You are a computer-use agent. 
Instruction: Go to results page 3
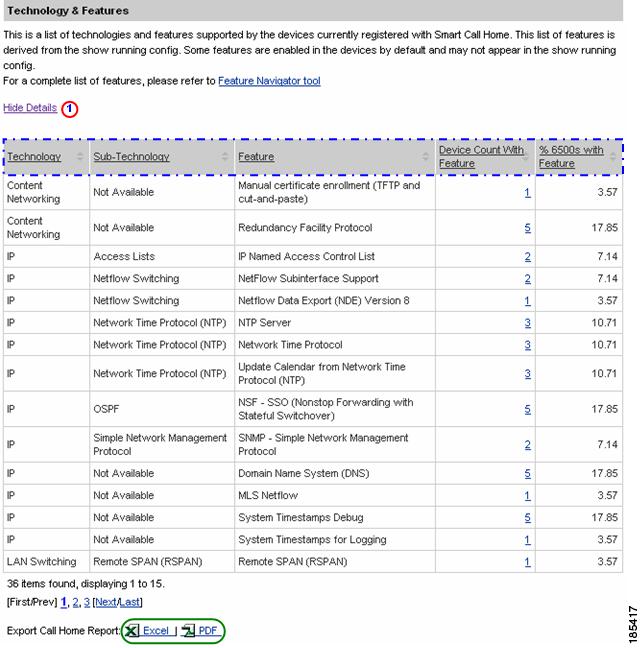[x=87, y=602]
